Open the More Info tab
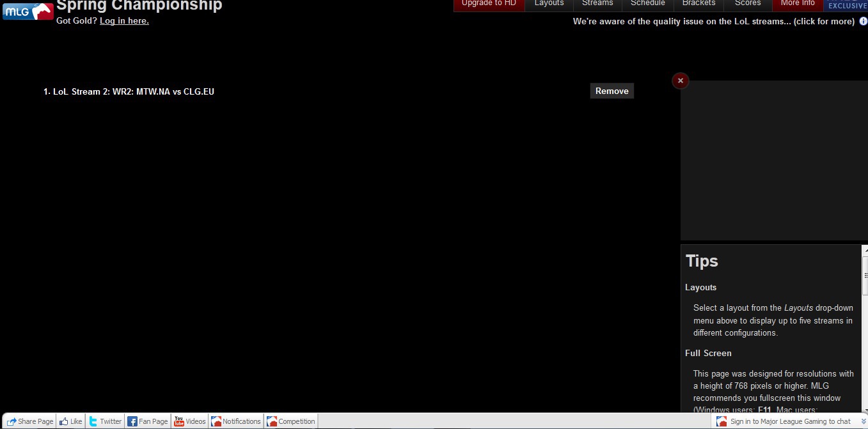This screenshot has height=429, width=868. [798, 5]
